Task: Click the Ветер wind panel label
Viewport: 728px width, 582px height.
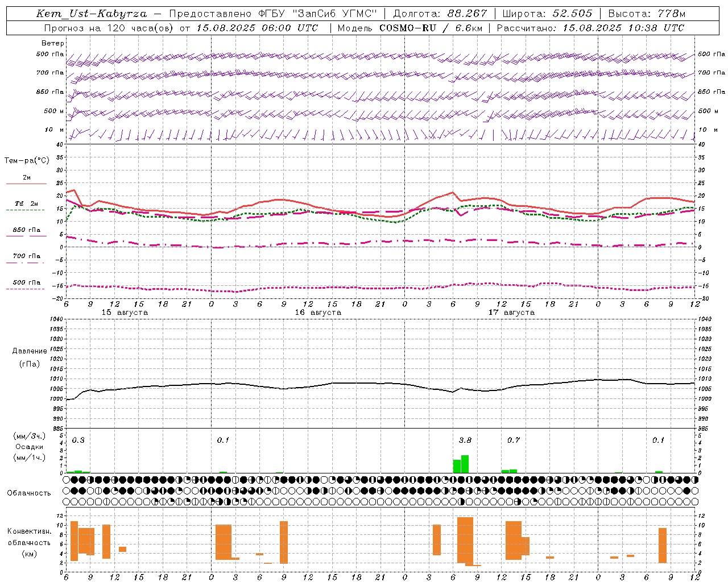Action: [53, 43]
